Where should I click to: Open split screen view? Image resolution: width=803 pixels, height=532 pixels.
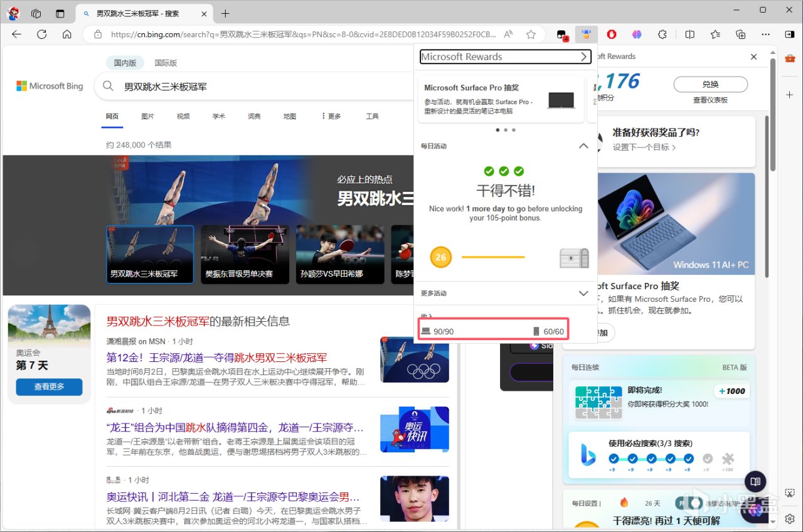(x=689, y=35)
